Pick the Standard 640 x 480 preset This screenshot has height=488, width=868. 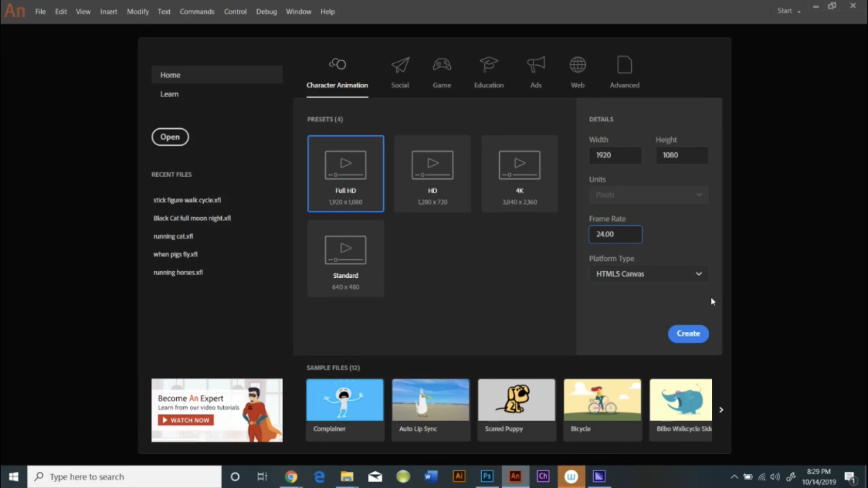pos(346,259)
